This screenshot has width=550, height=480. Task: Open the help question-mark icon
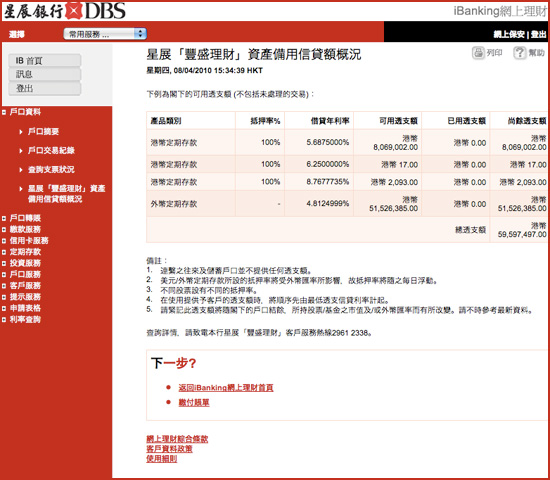coord(520,53)
